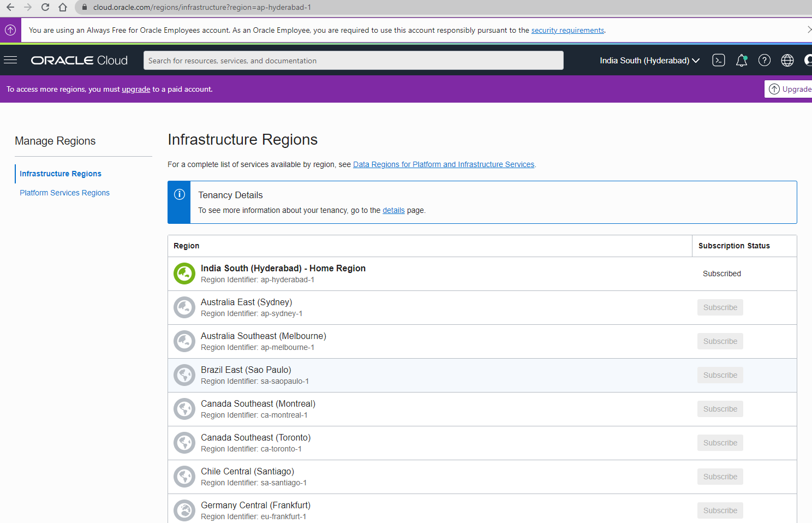
Task: Click the Oracle Cloud logo
Action: [79, 61]
